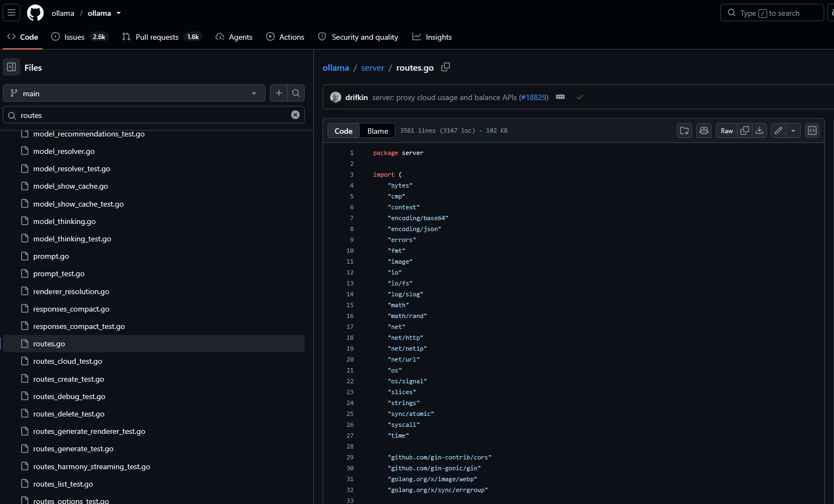Open the file in a new workspace icon
Viewport: 834px width, 504px height.
(684, 130)
